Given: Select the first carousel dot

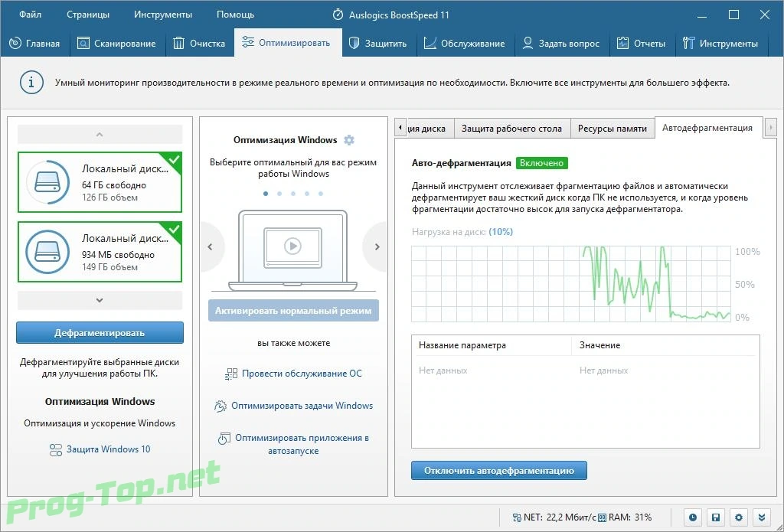Looking at the screenshot, I should pyautogui.click(x=266, y=194).
